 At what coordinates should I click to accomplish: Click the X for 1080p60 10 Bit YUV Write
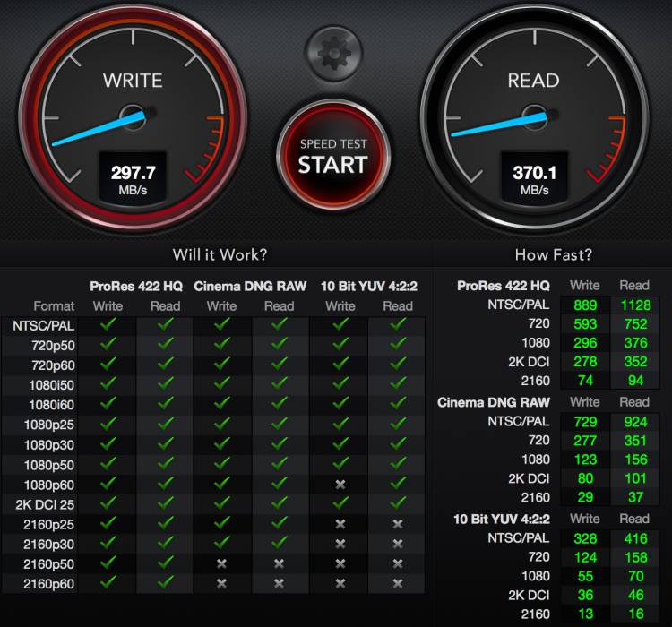tap(340, 485)
